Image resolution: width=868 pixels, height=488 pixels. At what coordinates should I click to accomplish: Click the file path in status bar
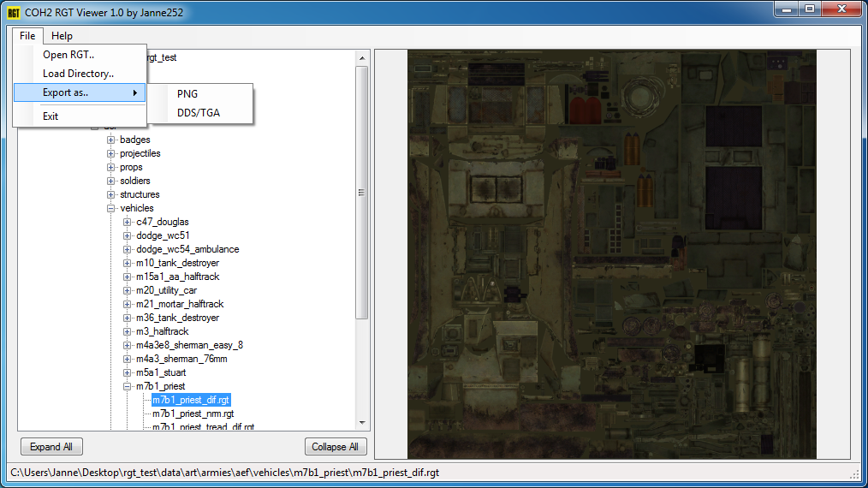[225, 473]
